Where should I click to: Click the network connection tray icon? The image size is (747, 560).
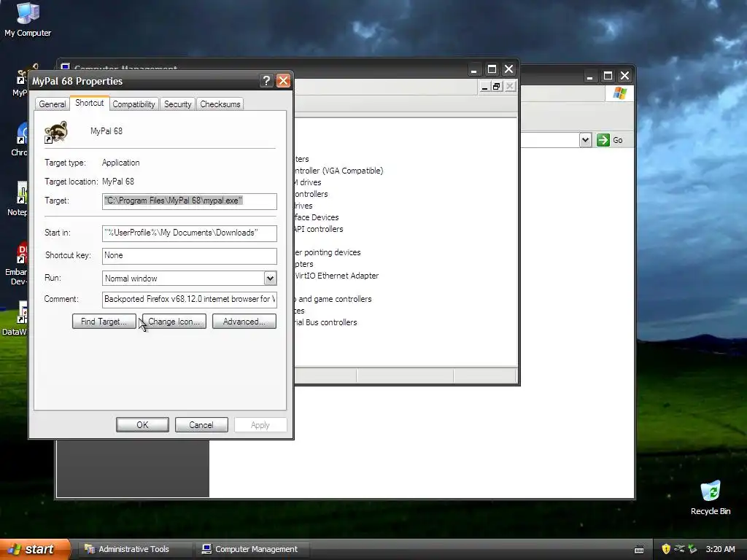(x=679, y=549)
